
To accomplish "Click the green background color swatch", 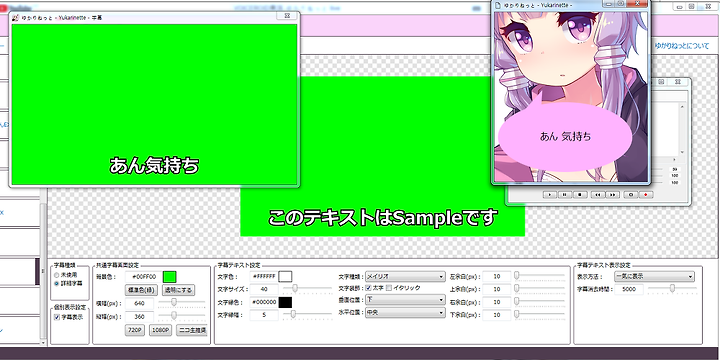I will (x=169, y=277).
